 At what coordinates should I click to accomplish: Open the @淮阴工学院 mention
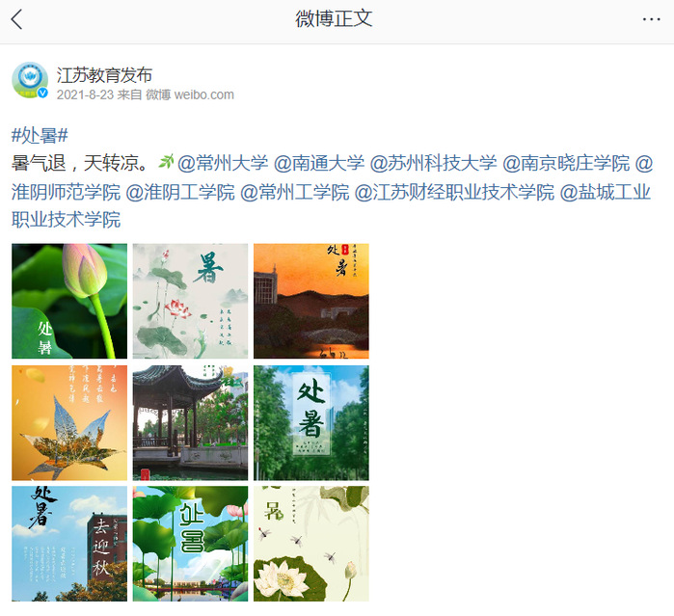(180, 192)
